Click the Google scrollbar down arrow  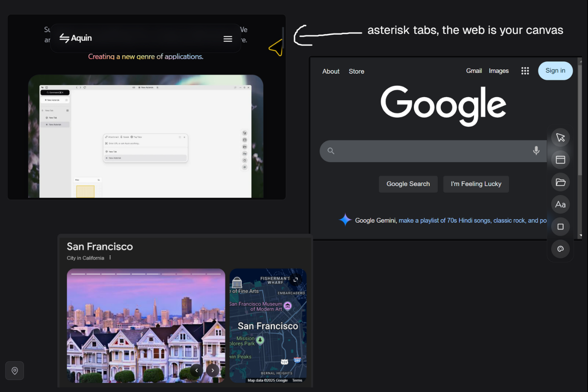click(x=580, y=235)
